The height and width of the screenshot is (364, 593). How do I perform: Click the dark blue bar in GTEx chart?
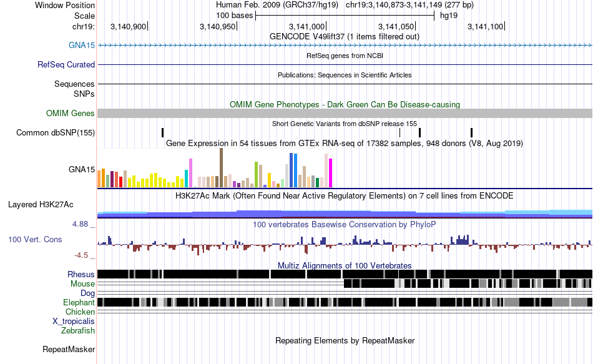tap(292, 170)
